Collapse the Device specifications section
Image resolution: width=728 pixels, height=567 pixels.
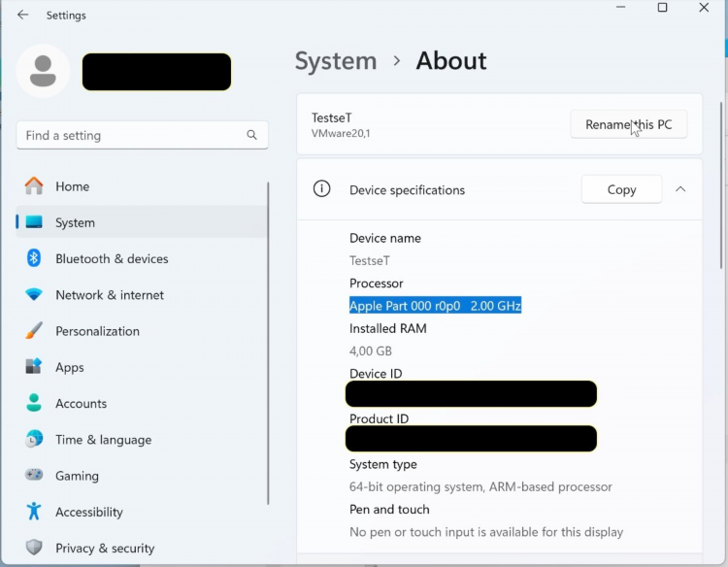coord(680,189)
